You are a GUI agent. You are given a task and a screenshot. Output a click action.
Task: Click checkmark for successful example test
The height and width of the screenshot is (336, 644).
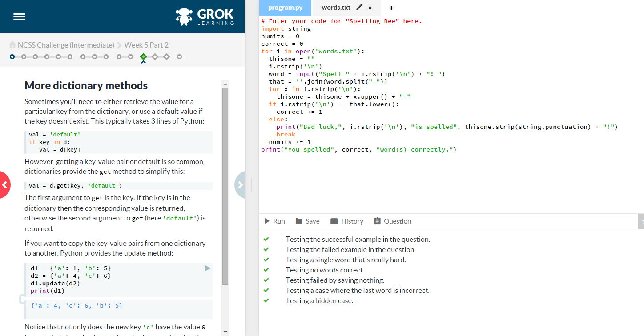point(266,239)
